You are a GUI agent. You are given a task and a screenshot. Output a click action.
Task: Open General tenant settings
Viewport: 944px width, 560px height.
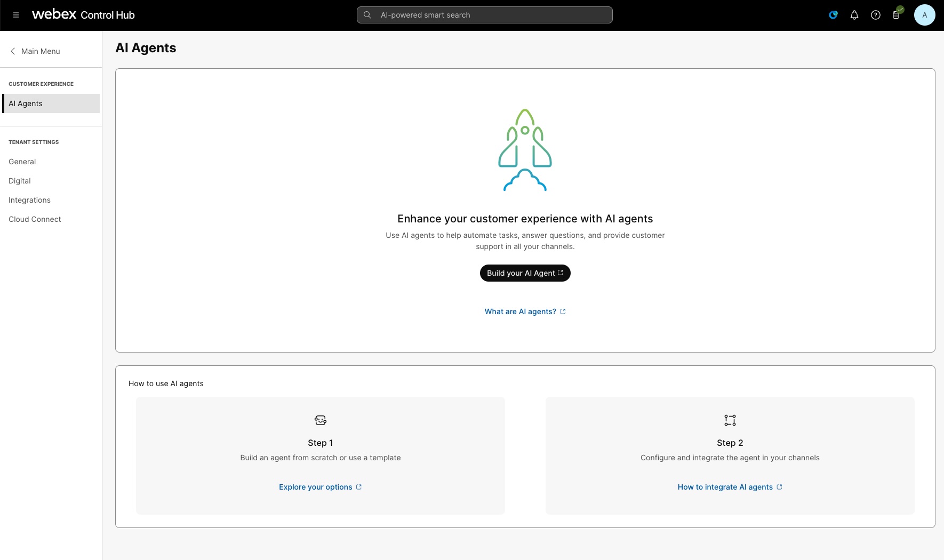click(x=22, y=162)
